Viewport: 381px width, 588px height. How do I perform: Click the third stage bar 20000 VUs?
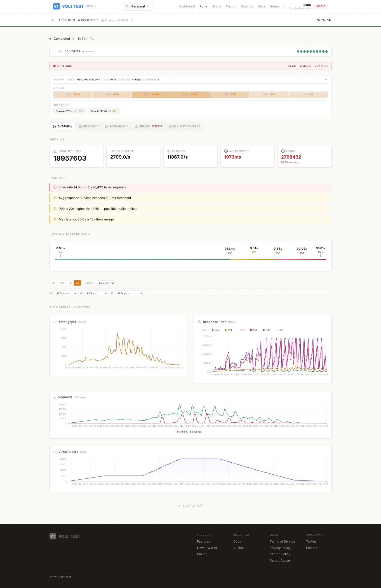[151, 95]
